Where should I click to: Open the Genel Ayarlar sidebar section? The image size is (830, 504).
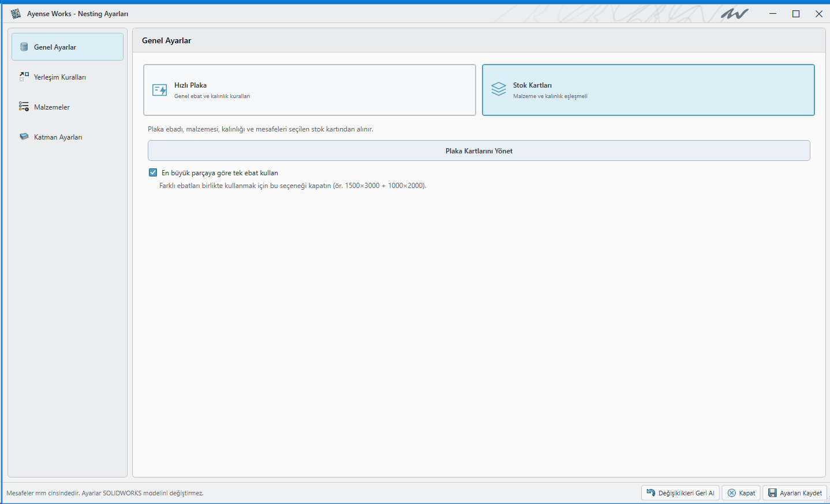(x=68, y=47)
